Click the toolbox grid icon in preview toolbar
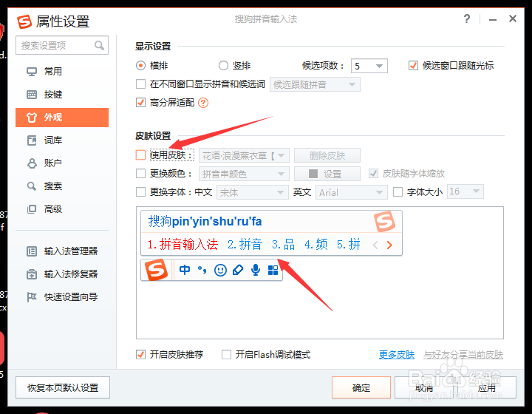Image resolution: width=532 pixels, height=414 pixels. click(x=273, y=270)
